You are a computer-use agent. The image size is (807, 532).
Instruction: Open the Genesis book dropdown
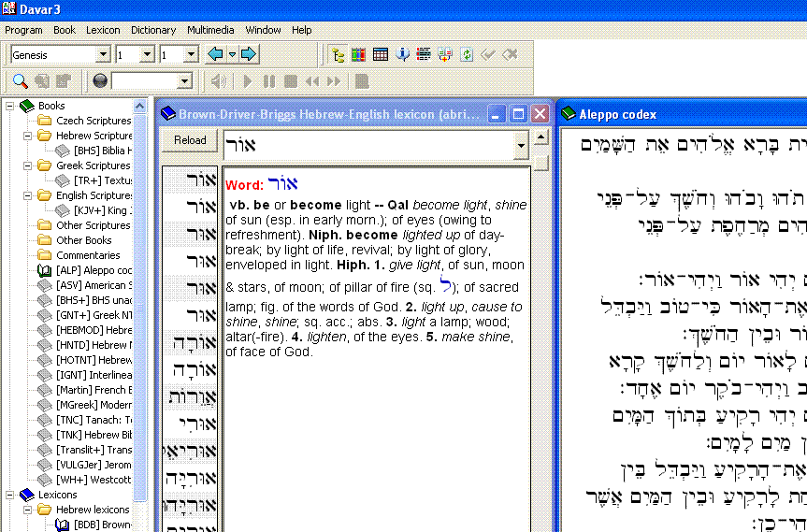(103, 54)
